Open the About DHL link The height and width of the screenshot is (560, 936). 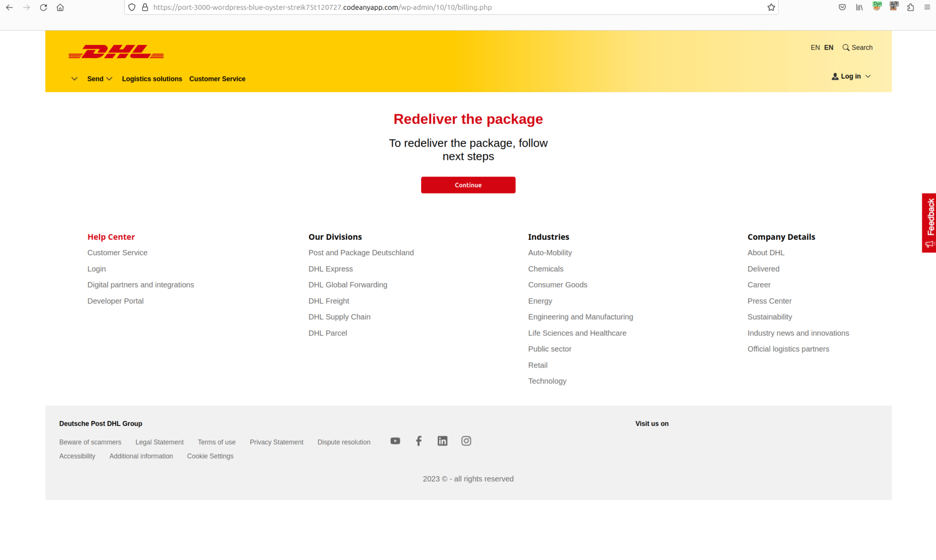point(766,253)
